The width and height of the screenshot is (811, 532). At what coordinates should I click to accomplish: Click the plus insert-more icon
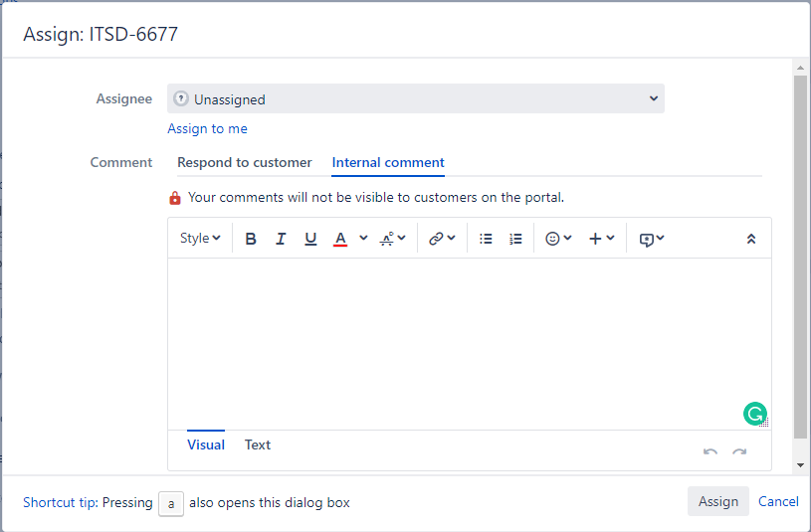tap(595, 239)
